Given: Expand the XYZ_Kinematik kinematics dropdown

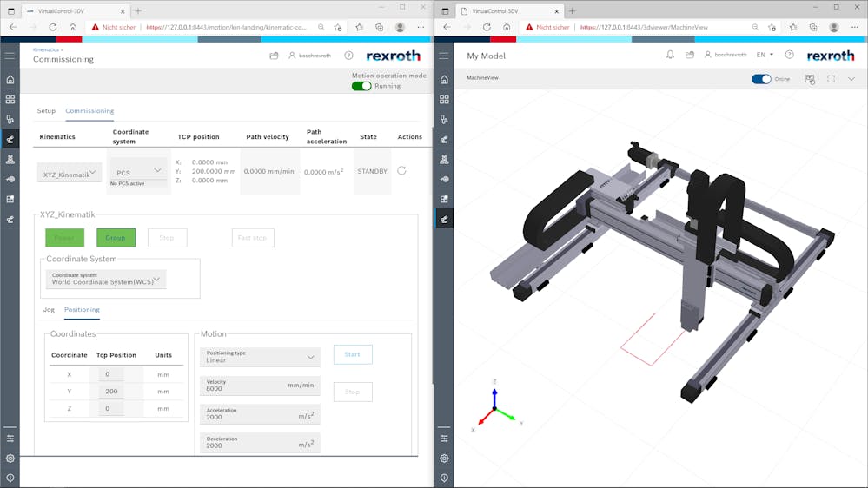Looking at the screenshot, I should 70,174.
